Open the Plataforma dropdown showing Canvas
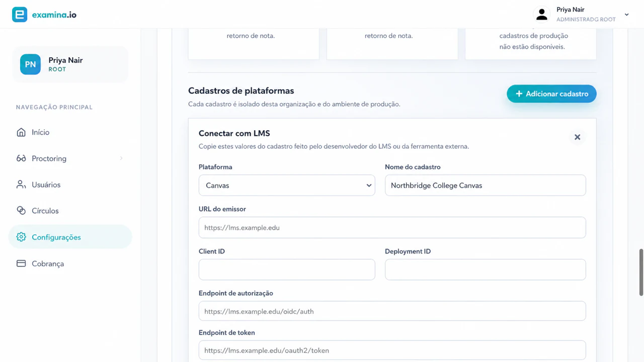Screen dimensions: 644x362 tap(287, 185)
